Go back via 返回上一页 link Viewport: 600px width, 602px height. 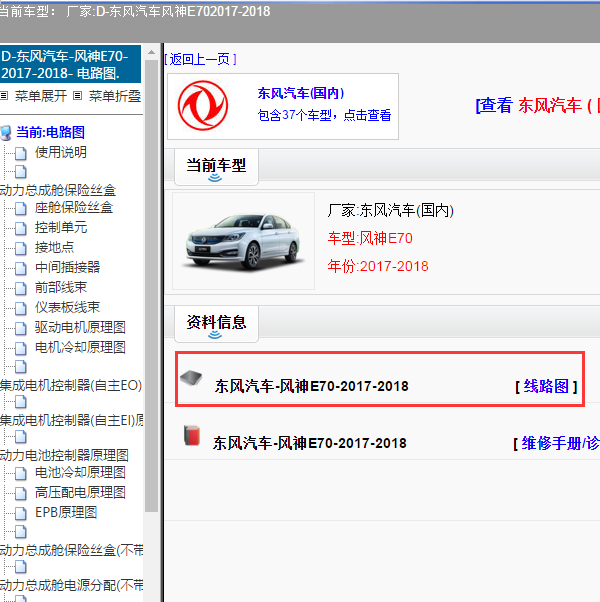200,60
